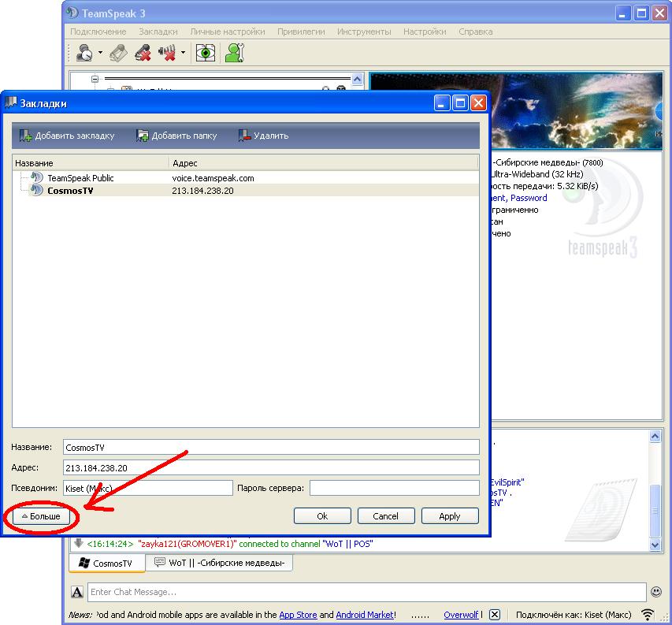Click the "zayka121(GROMOVER1)" name in chat log

[187, 544]
